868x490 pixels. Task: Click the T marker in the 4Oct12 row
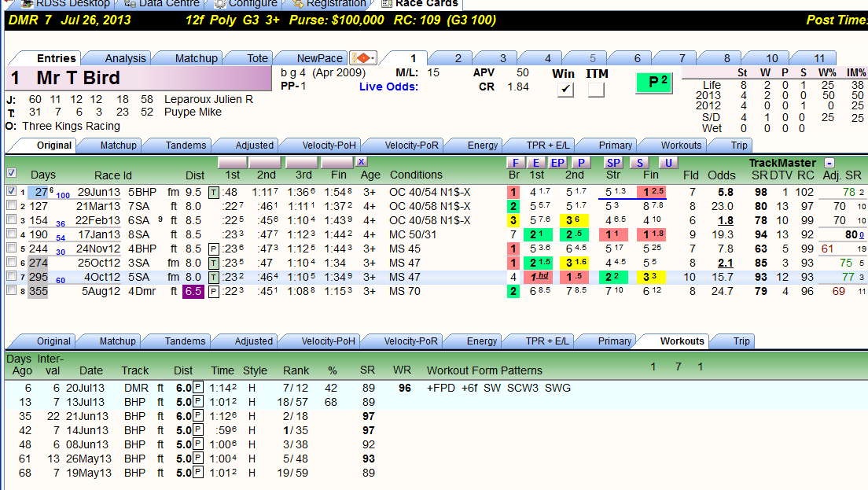[213, 278]
